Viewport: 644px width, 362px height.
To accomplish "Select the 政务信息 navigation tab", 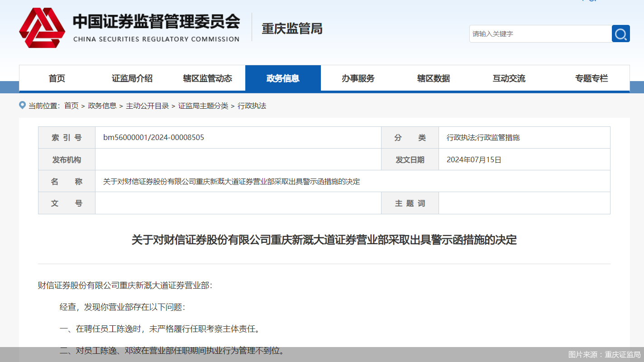I will pyautogui.click(x=283, y=78).
